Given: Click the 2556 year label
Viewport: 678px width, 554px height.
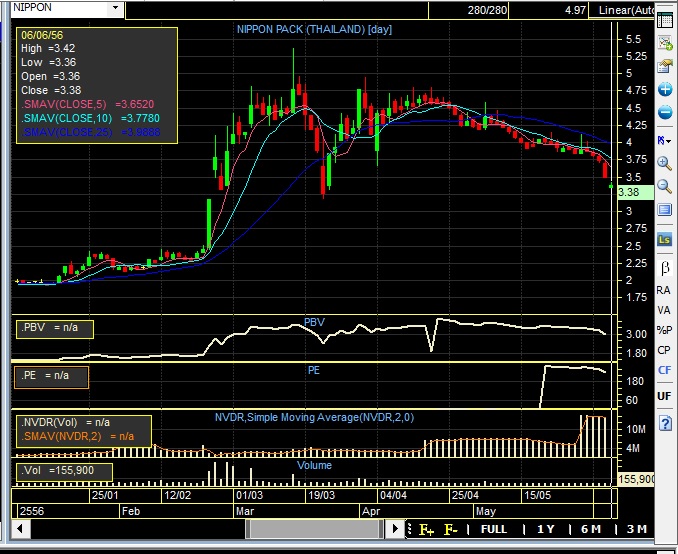Looking at the screenshot, I should tap(32, 511).
